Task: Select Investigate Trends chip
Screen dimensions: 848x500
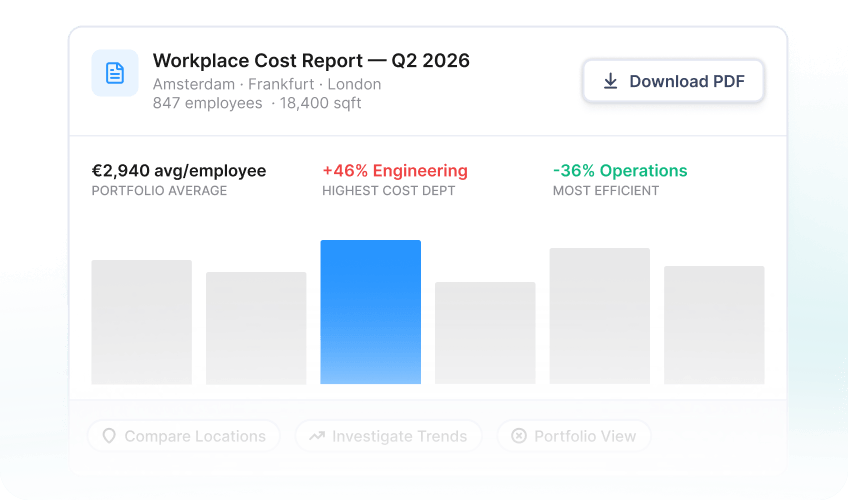Action: point(388,436)
